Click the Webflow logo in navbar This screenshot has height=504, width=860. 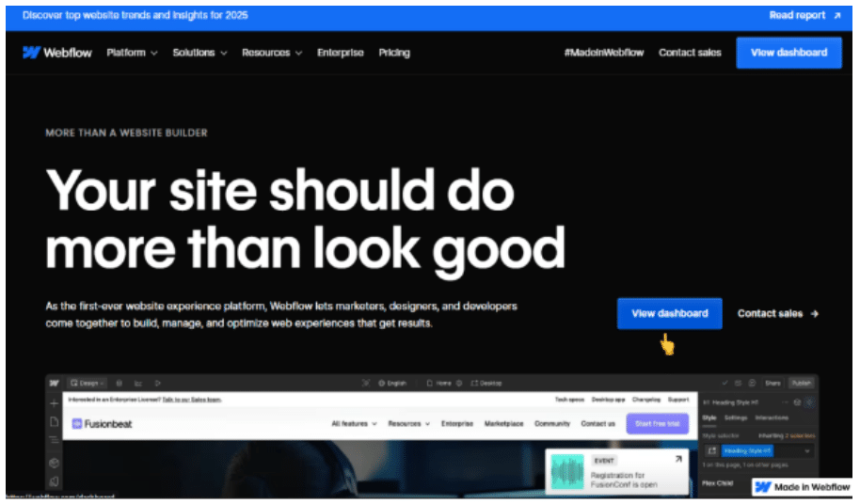57,53
